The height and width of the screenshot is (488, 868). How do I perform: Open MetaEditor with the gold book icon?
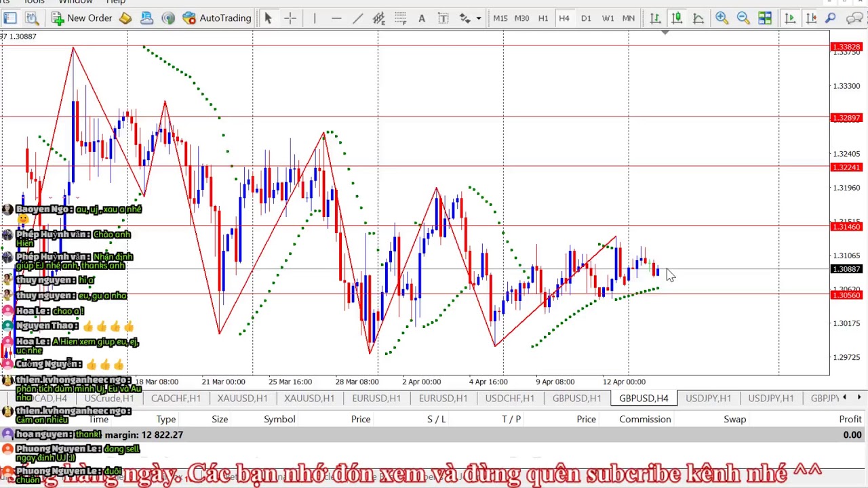click(125, 18)
